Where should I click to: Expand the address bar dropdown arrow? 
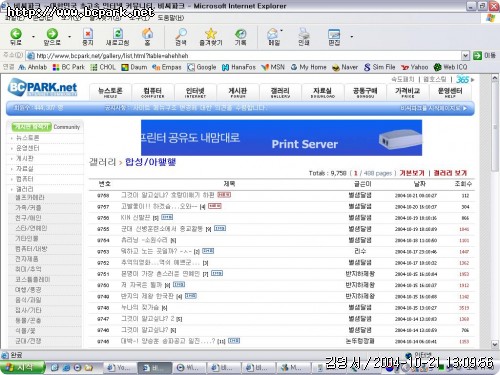(x=465, y=55)
